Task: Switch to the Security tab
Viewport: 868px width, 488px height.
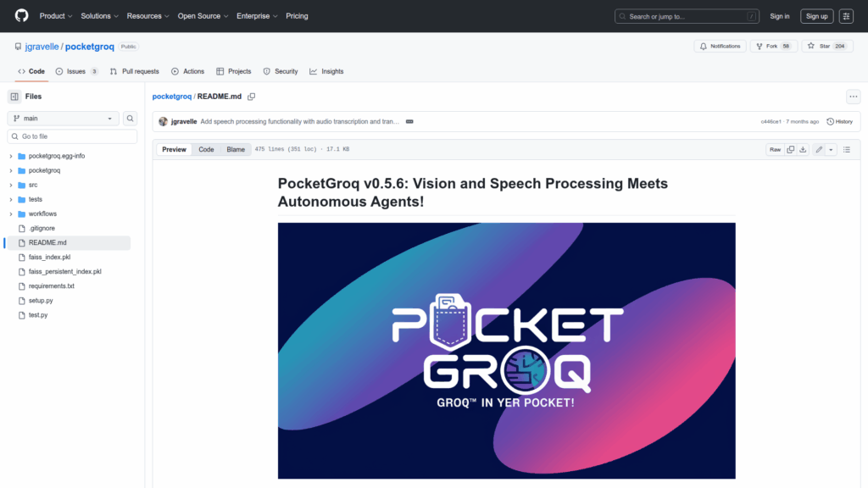Action: click(x=281, y=71)
